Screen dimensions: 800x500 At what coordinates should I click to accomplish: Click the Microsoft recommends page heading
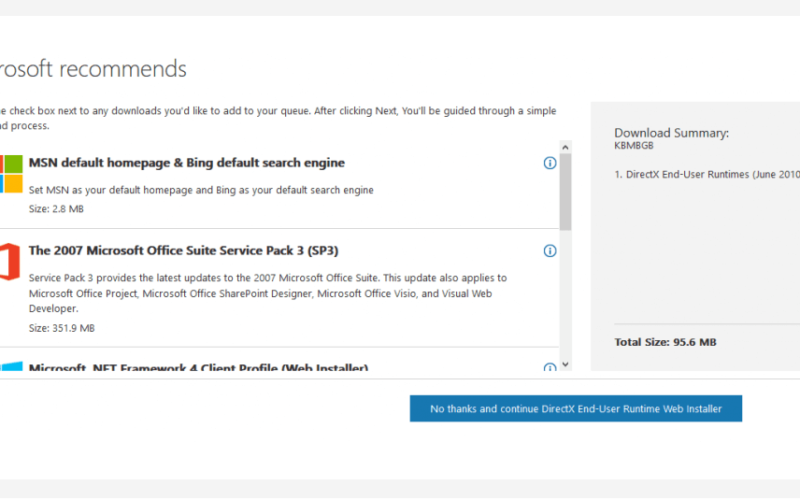tap(93, 69)
